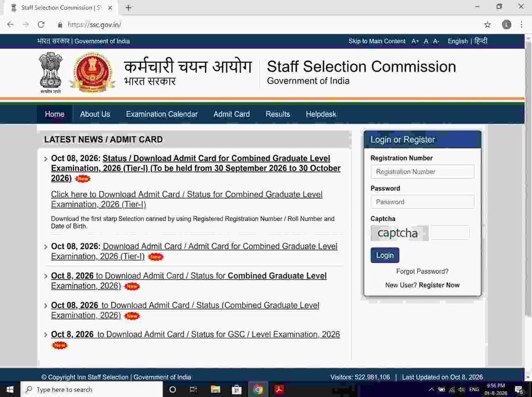Screen dimensions: 532x397
Task: Open the Examination Calendar menu item
Action: (x=162, y=114)
